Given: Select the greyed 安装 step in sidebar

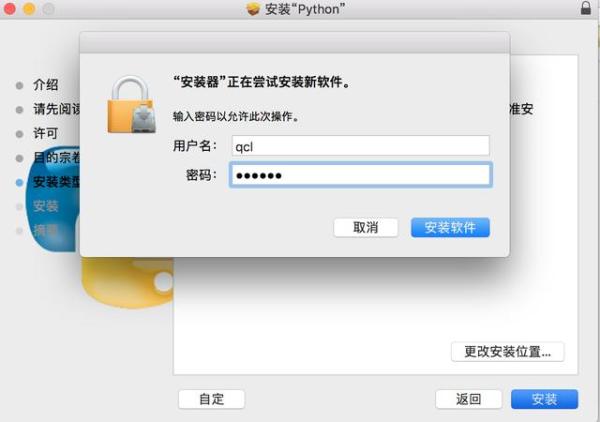Looking at the screenshot, I should pyautogui.click(x=45, y=206).
